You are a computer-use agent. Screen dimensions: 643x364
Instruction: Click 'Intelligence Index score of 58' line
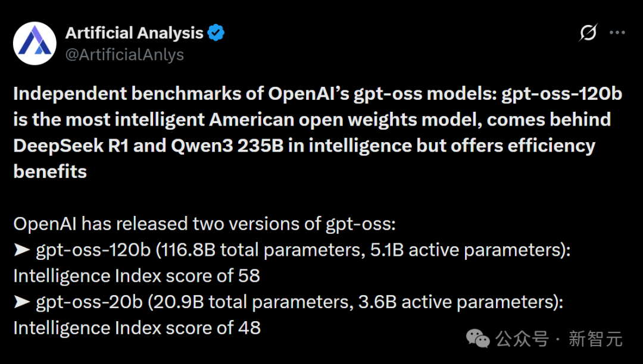[136, 276]
